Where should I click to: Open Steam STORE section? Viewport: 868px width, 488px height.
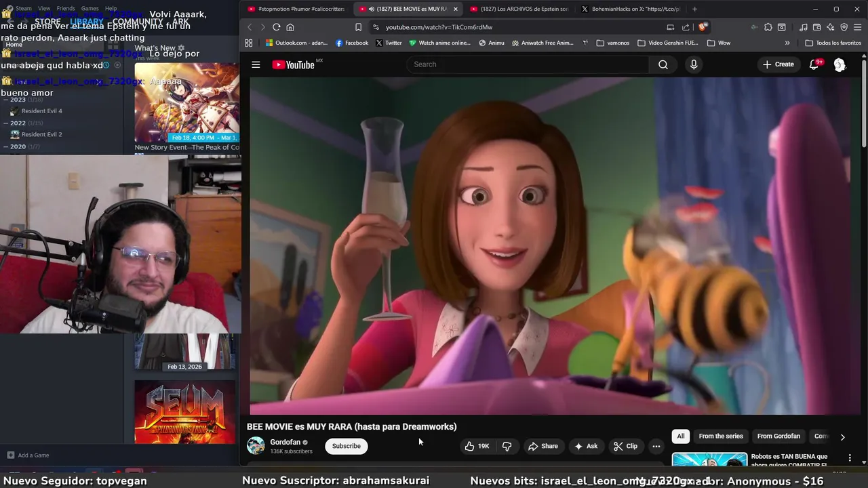pyautogui.click(x=47, y=22)
